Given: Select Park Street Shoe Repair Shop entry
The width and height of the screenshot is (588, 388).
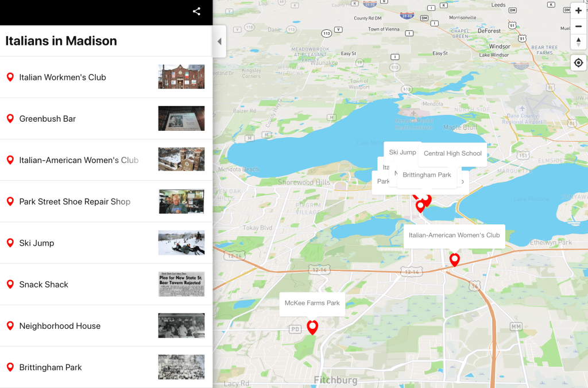Looking at the screenshot, I should tap(75, 201).
